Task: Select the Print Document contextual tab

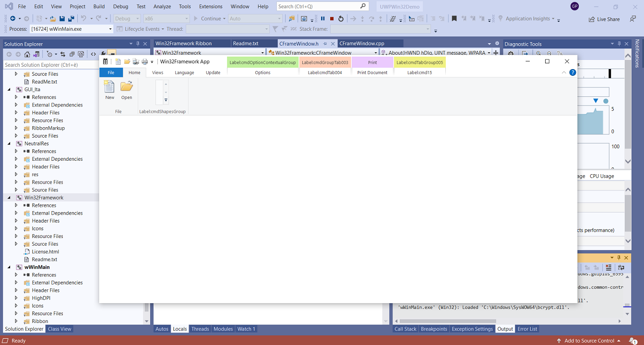Action: coord(372,72)
